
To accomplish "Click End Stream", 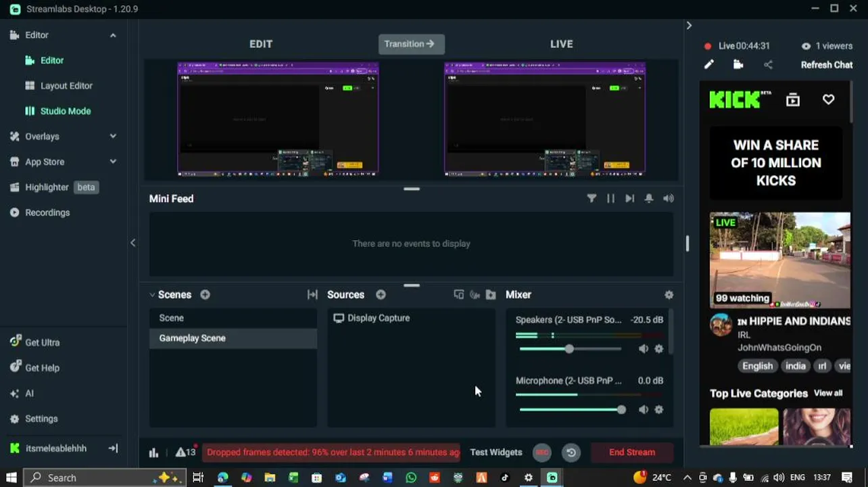I will click(632, 453).
